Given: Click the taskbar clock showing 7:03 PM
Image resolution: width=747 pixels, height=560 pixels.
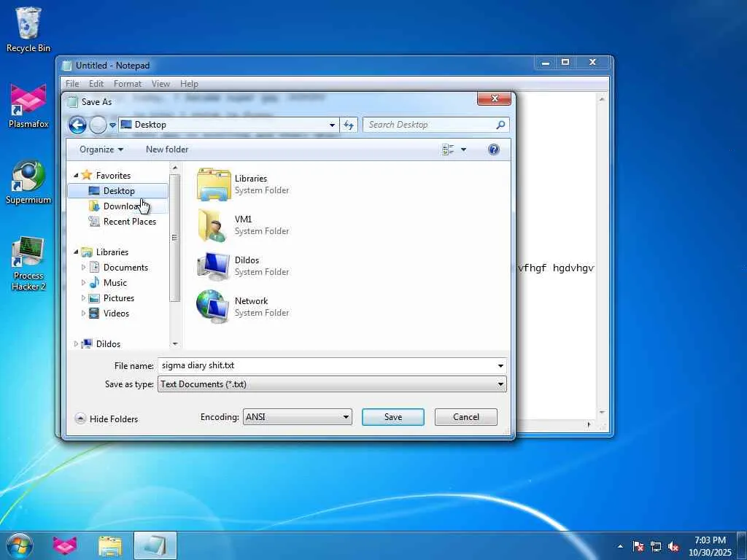Looking at the screenshot, I should (x=710, y=546).
